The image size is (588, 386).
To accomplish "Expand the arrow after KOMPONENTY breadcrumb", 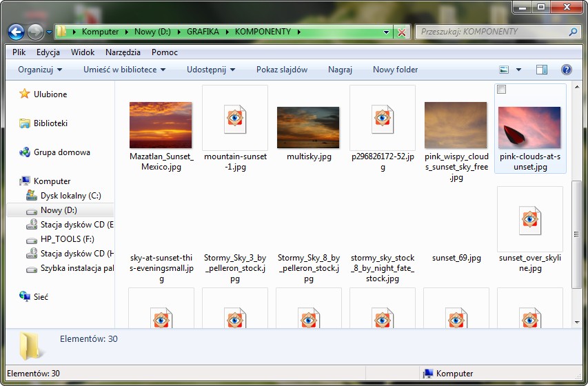I will click(299, 32).
